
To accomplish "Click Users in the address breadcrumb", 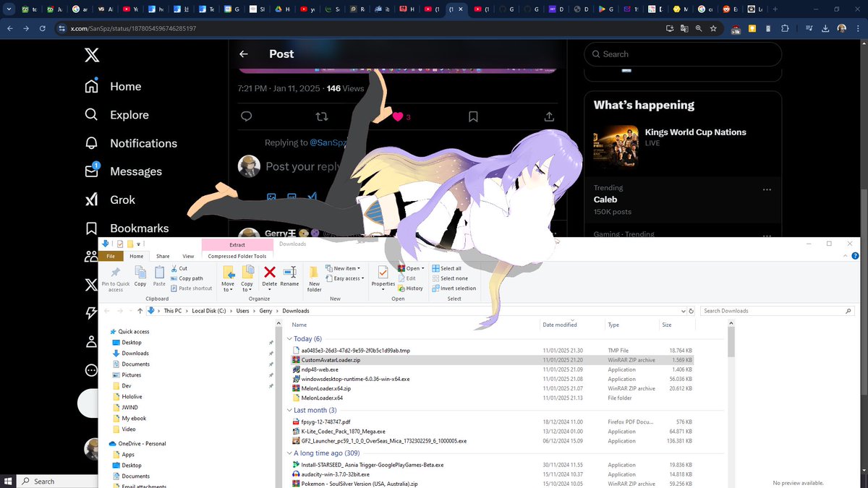I will coord(242,311).
